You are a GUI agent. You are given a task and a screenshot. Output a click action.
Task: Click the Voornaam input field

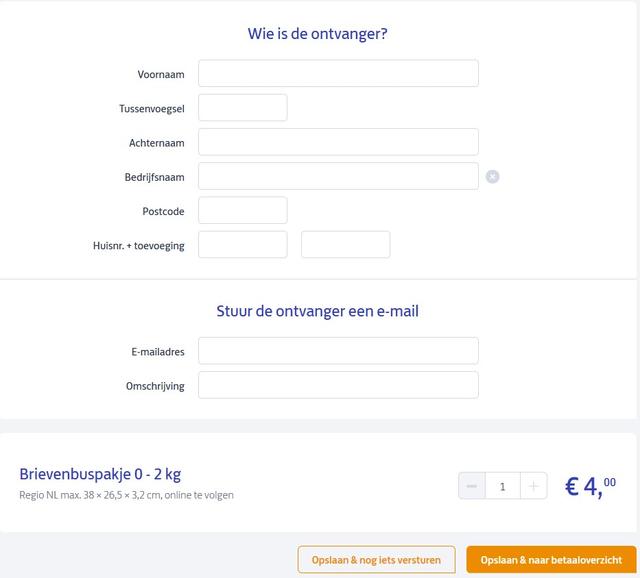coord(338,74)
